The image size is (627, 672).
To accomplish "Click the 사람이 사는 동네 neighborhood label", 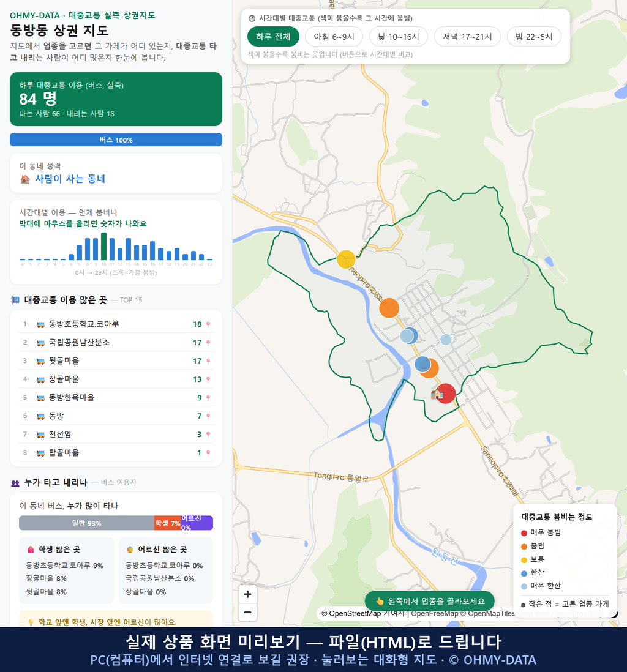I will tap(70, 179).
